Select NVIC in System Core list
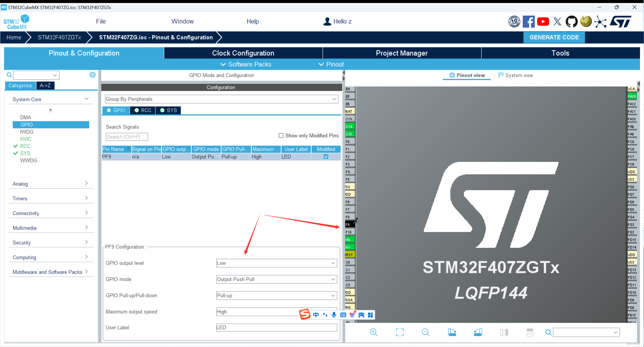Image resolution: width=644 pixels, height=347 pixels. pos(26,139)
